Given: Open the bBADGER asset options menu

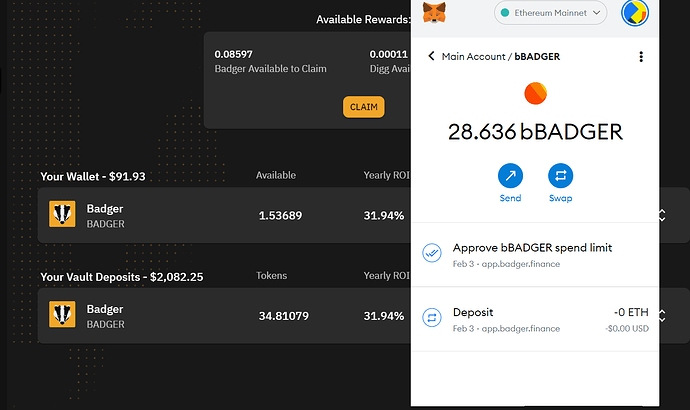Looking at the screenshot, I should pos(641,57).
